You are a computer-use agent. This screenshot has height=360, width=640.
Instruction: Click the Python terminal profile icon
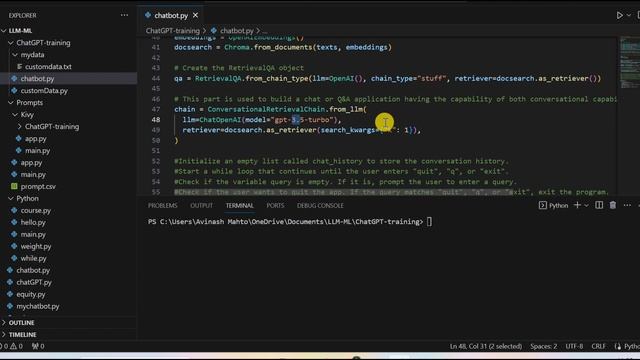[x=542, y=205]
